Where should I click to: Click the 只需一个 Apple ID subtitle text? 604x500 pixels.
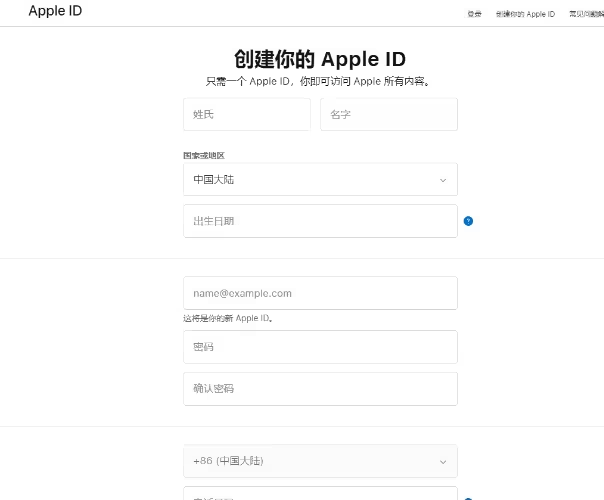318,81
